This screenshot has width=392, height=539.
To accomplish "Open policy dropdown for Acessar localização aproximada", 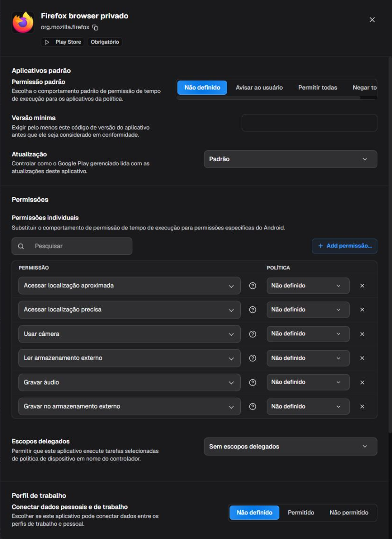I will point(308,286).
